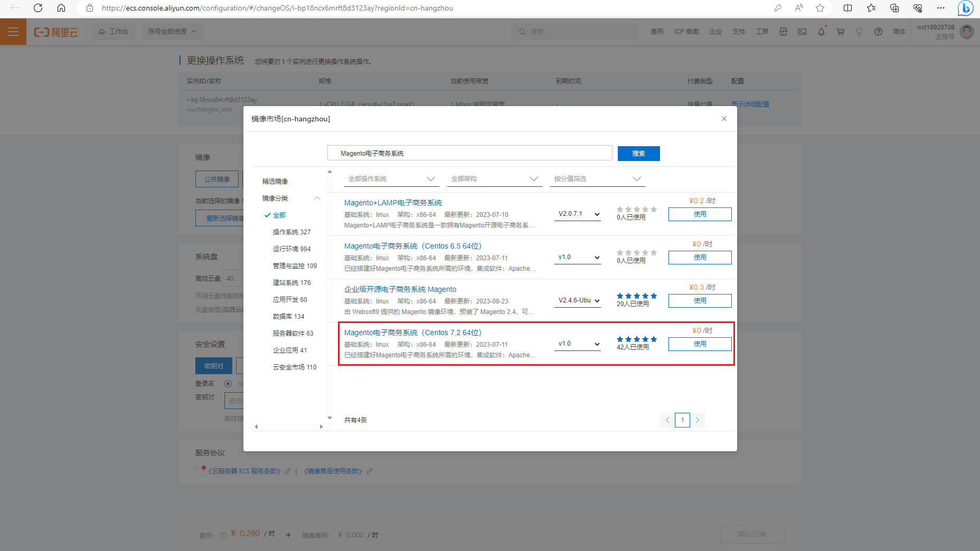Use the Magento Centos 6.5 image

(x=700, y=258)
